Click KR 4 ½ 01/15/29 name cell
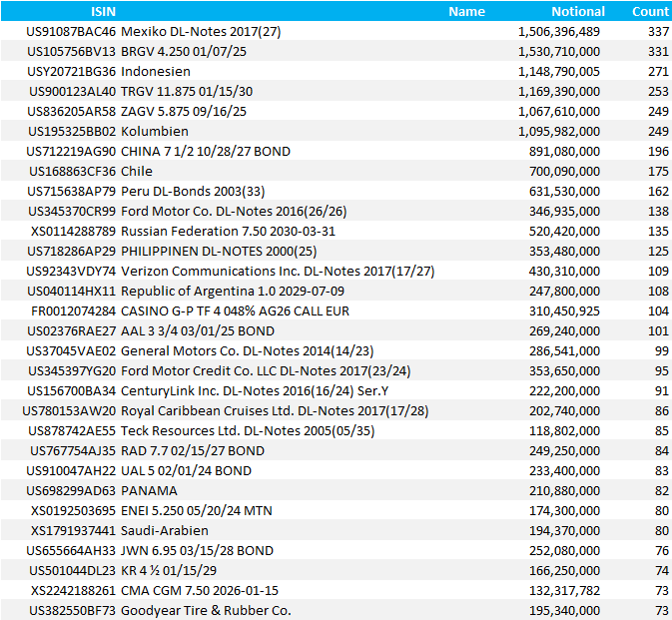 coord(169,571)
